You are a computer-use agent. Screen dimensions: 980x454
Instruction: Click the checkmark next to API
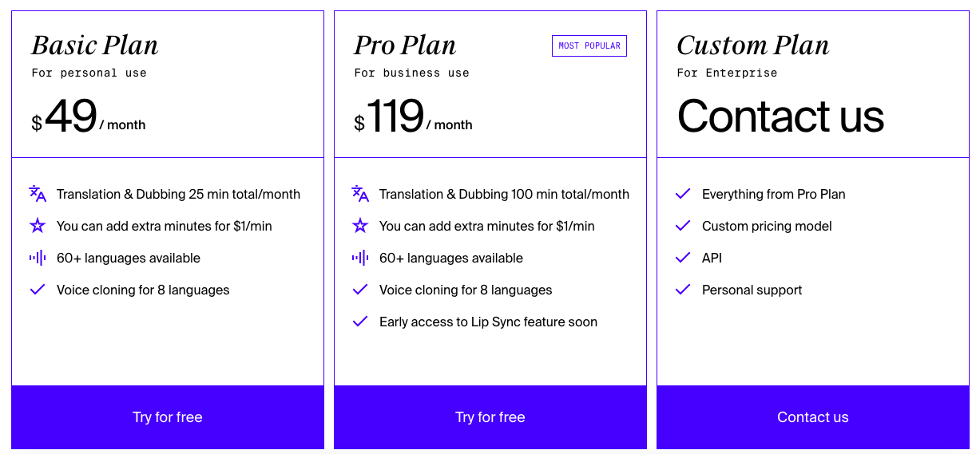(x=683, y=258)
